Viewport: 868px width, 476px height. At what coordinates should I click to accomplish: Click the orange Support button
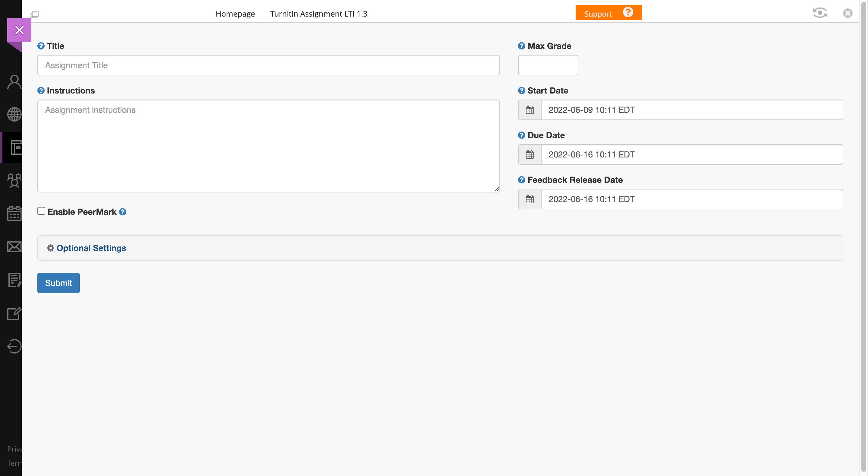[609, 12]
